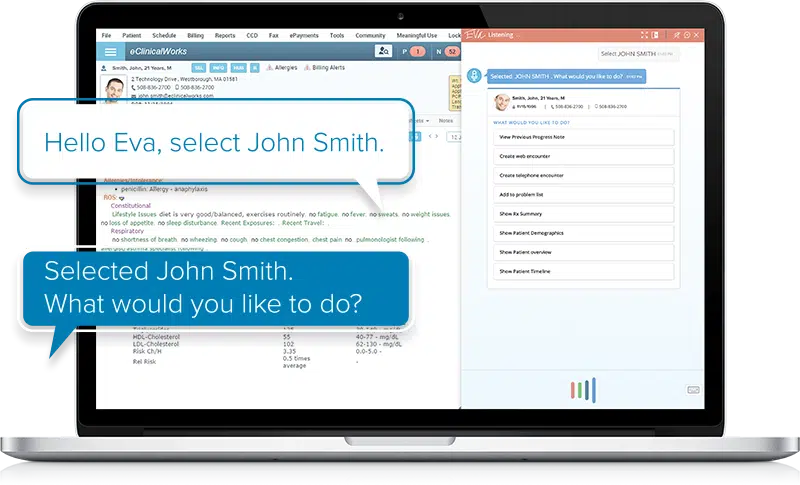Open the Schedule menu

[164, 35]
